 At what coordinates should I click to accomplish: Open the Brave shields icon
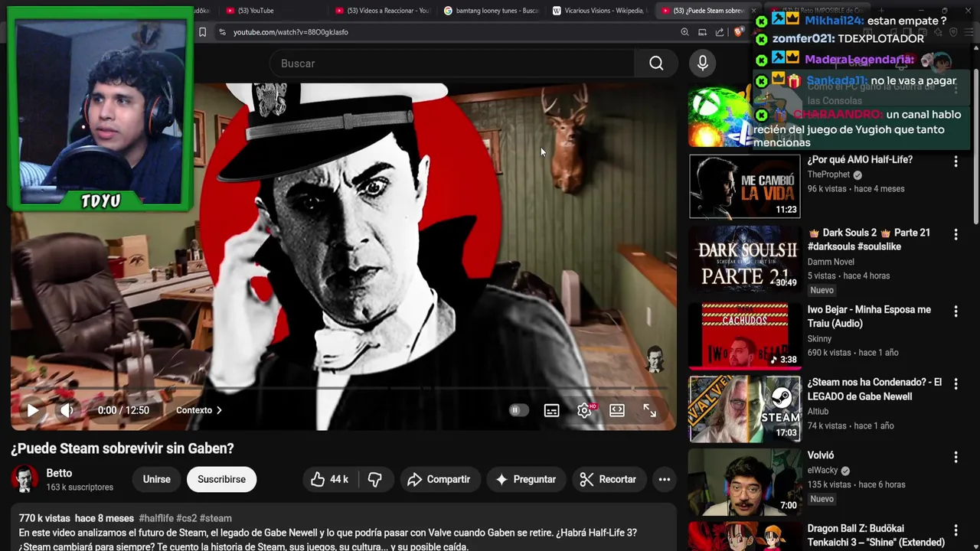point(738,32)
